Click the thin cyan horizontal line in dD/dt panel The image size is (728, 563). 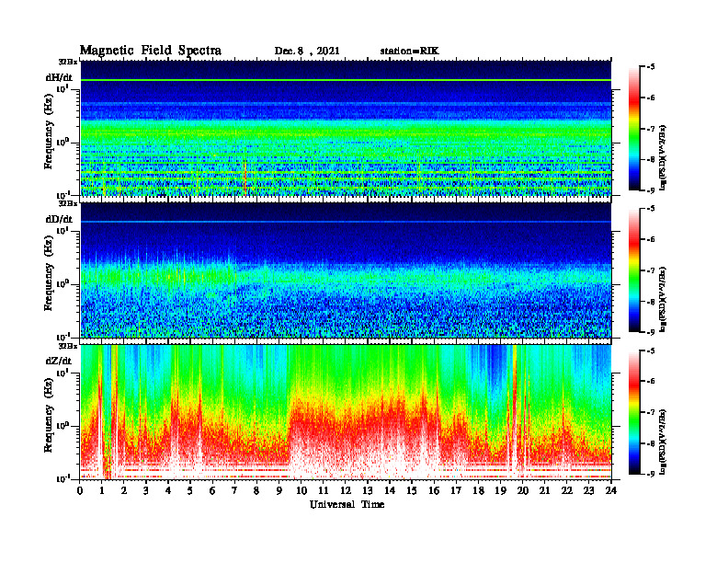346,222
